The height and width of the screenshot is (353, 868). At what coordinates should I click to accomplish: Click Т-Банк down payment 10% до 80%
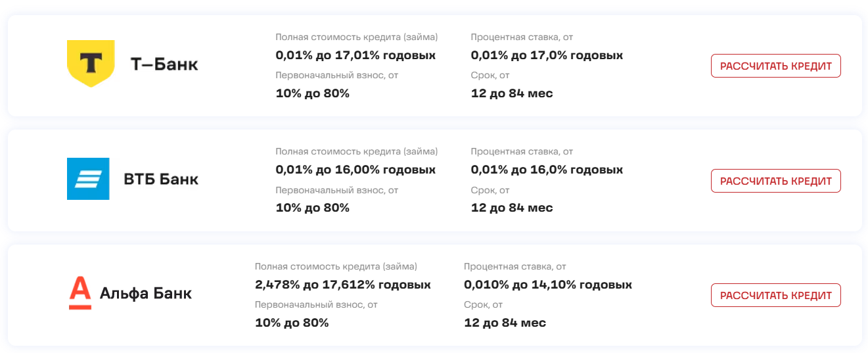(312, 93)
